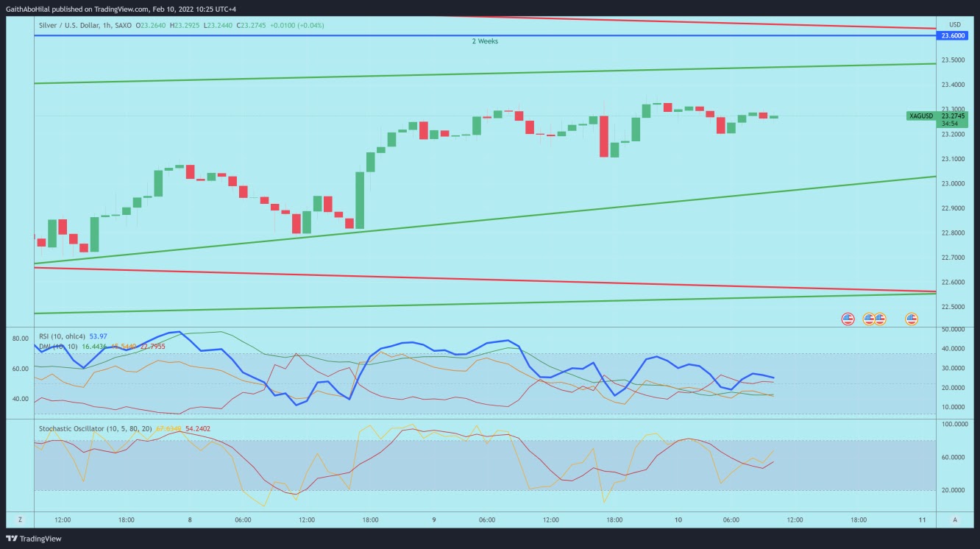
Task: Click the +0.0100 (+0.04%) change text
Action: 297,25
